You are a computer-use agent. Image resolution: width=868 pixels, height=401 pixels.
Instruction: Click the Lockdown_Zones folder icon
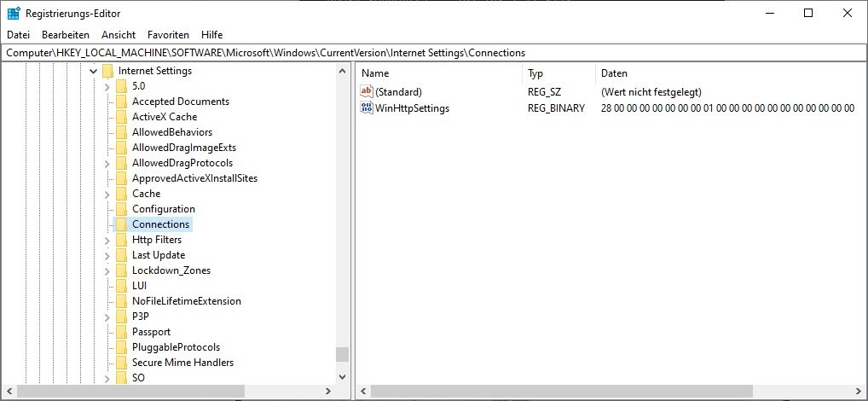pos(121,270)
